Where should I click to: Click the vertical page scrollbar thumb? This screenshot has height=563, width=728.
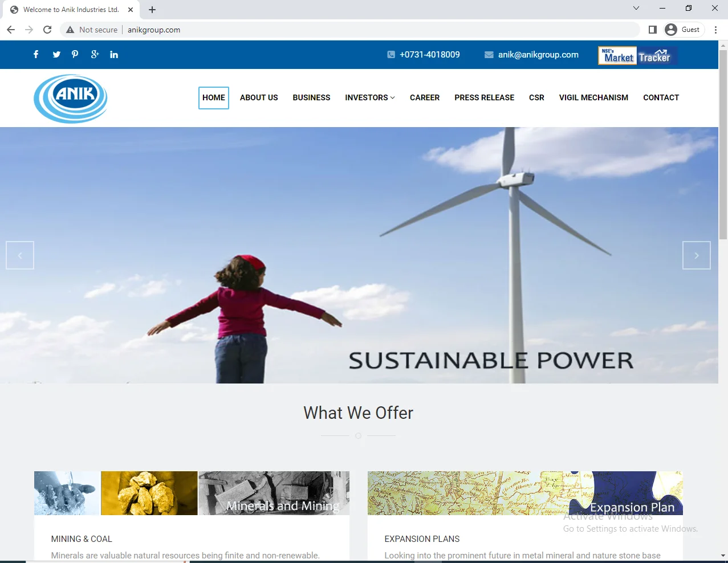723,142
